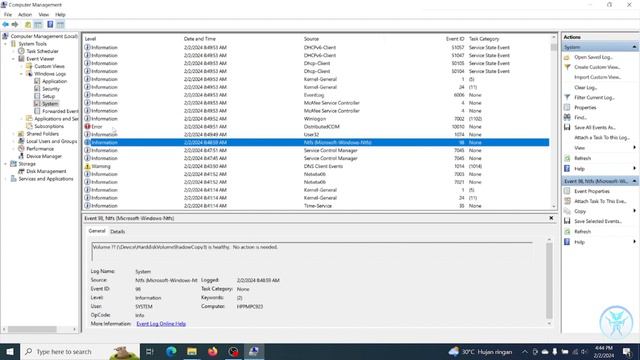Click the preview pane vertical scrollbar

tap(549, 282)
